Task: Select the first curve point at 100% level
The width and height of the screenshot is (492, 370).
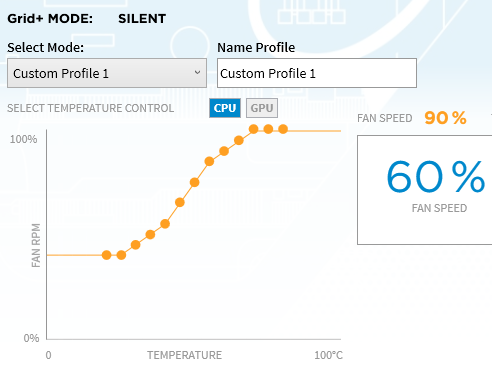Action: click(254, 129)
